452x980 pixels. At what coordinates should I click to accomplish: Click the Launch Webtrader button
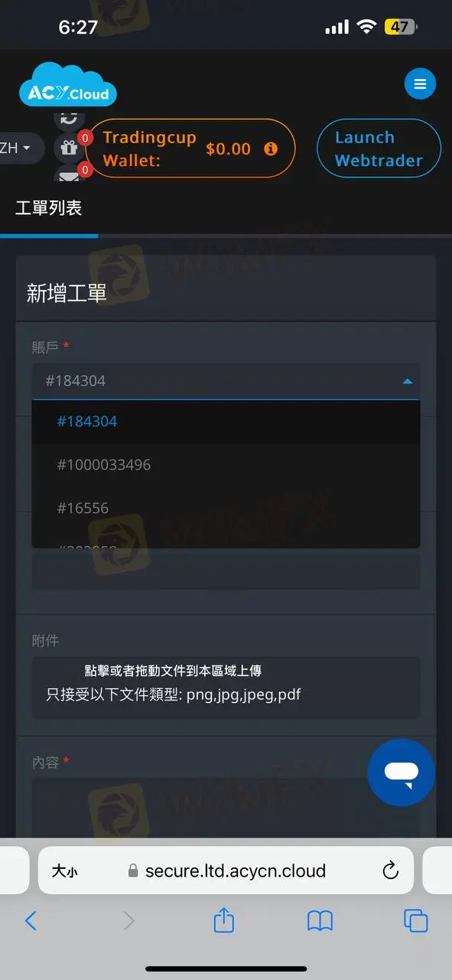point(379,149)
